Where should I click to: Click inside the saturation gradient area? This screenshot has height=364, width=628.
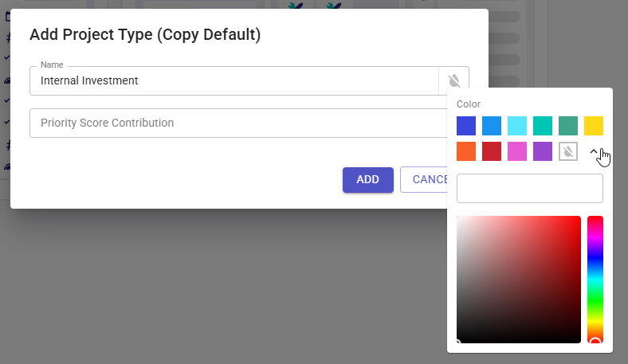coord(518,279)
